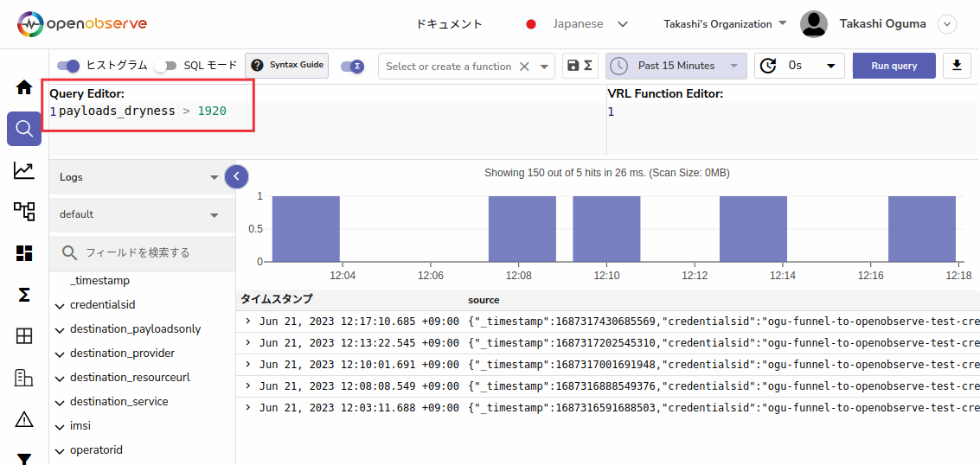The image size is (980, 465).
Task: Click the histogram bar near 12:17
Action: (x=922, y=229)
